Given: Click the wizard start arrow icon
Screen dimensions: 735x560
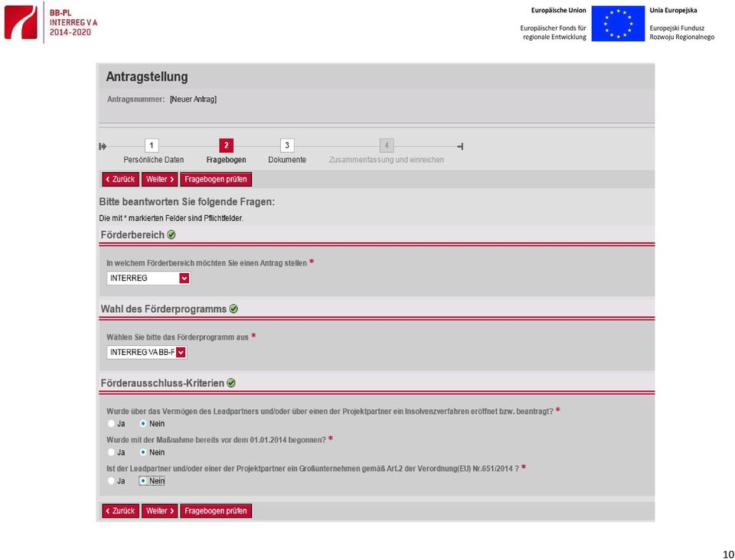Looking at the screenshot, I should (x=103, y=147).
